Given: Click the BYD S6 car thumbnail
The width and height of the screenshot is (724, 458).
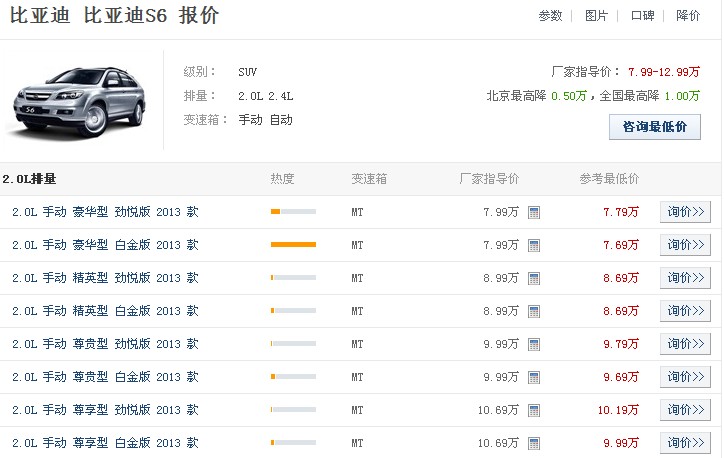Looking at the screenshot, I should 79,101.
